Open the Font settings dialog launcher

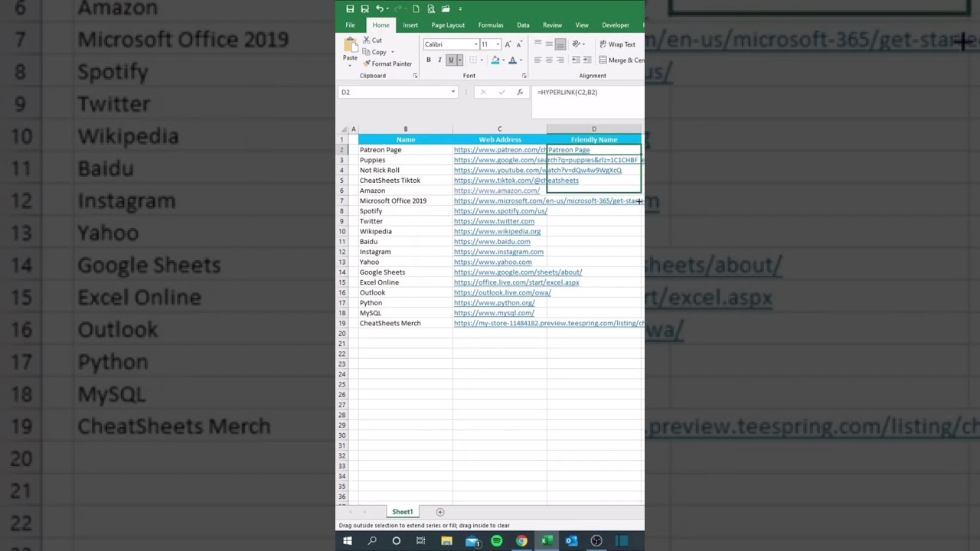click(x=524, y=76)
